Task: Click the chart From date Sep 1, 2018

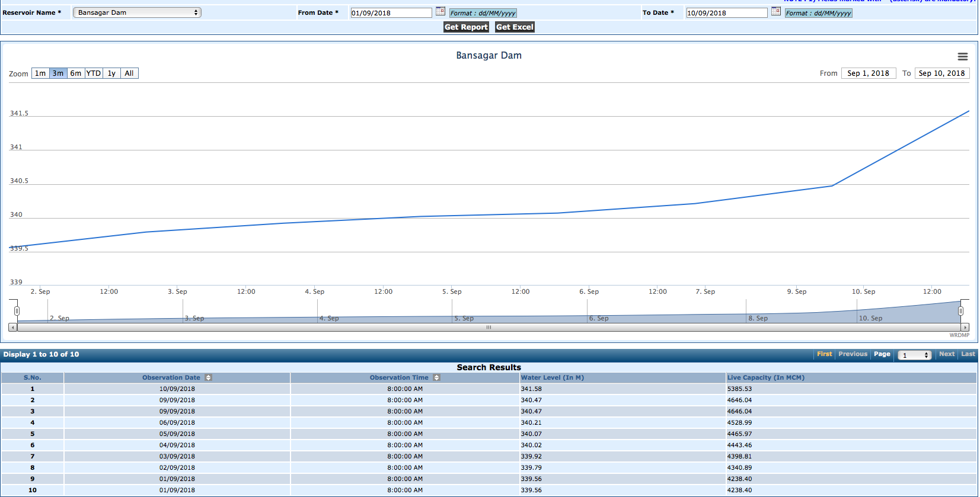Action: (868, 73)
